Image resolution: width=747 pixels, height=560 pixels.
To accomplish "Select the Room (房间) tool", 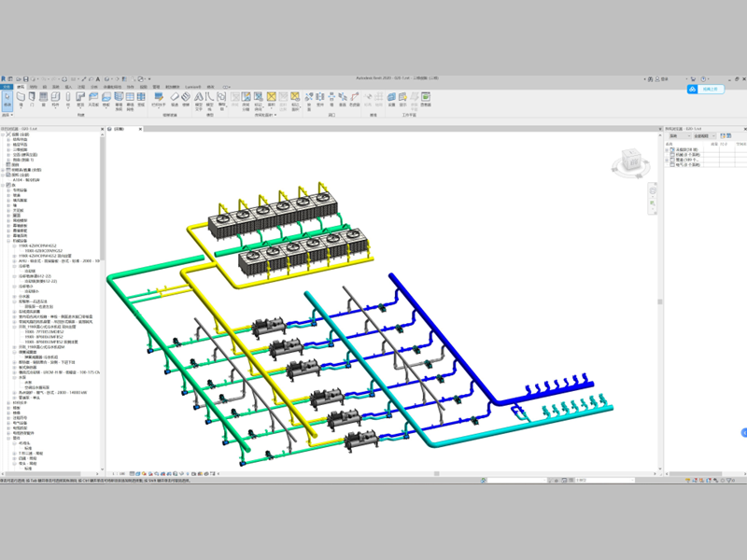I will (x=234, y=99).
